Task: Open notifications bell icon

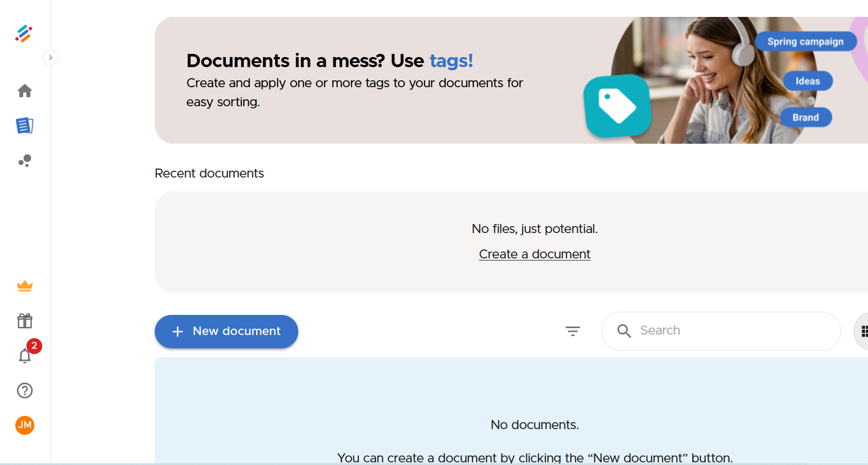Action: 25,356
